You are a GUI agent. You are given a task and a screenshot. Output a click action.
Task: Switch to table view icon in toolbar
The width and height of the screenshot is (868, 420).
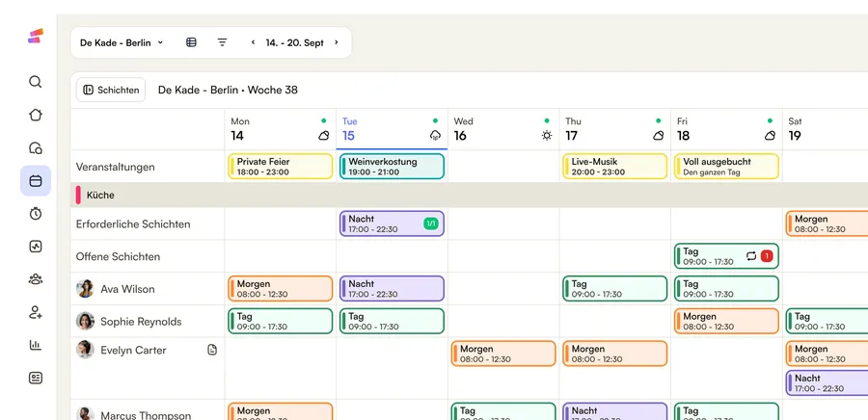[x=191, y=42]
